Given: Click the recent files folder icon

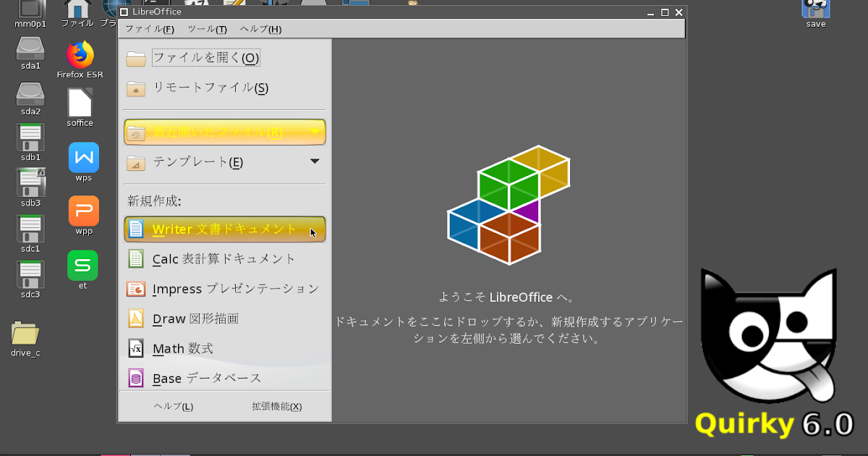Looking at the screenshot, I should [136, 133].
